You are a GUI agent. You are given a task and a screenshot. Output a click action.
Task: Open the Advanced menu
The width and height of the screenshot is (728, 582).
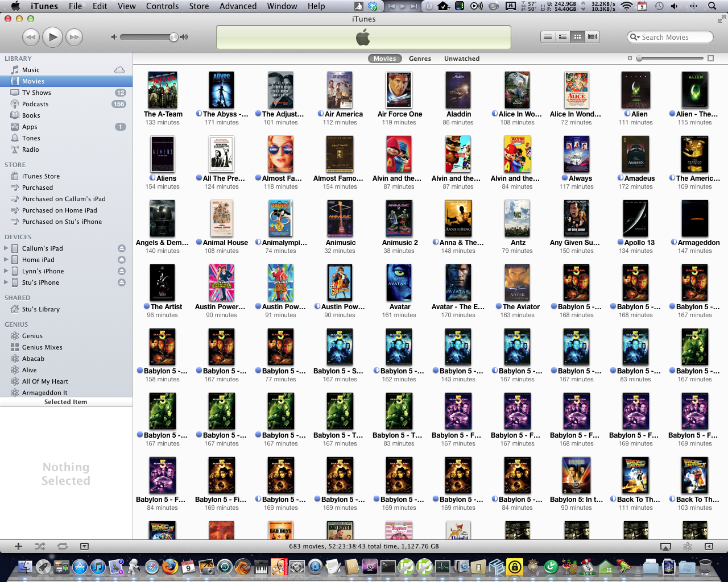[238, 6]
